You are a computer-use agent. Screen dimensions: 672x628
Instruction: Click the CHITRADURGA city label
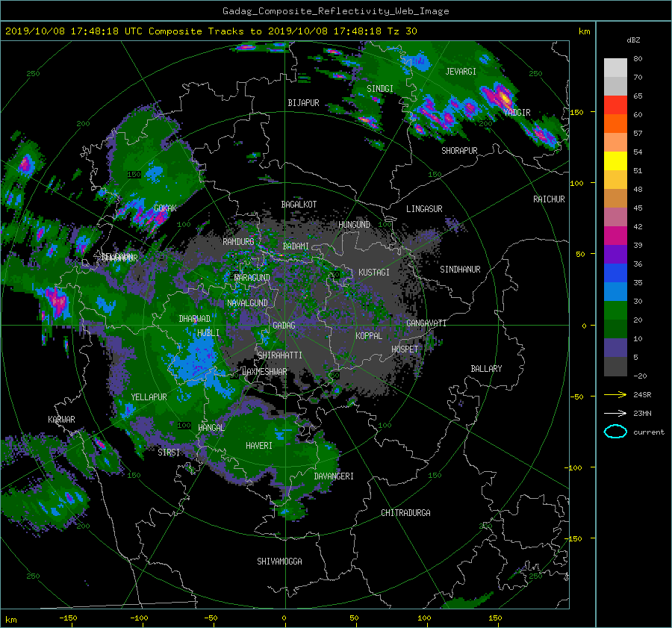[405, 513]
